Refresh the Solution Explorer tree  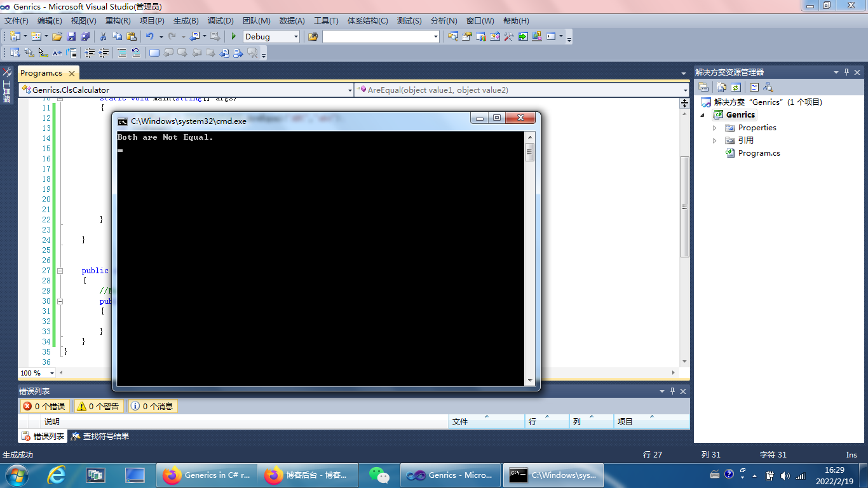coord(735,87)
